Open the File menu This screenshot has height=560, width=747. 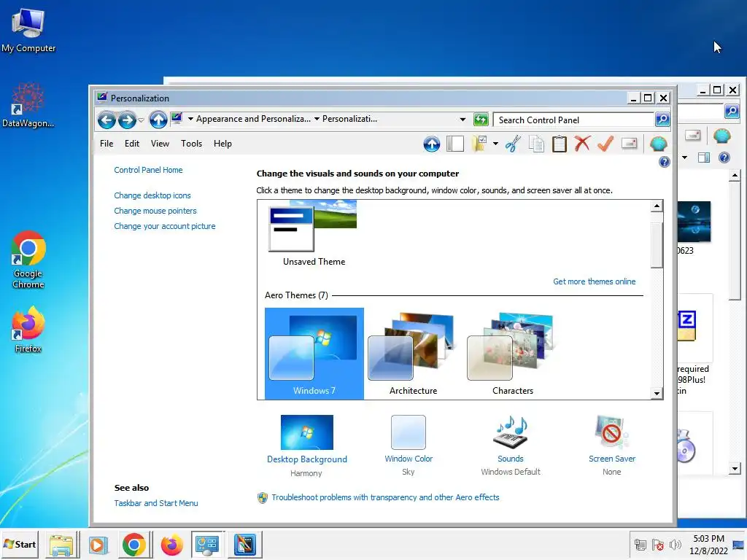pos(107,144)
